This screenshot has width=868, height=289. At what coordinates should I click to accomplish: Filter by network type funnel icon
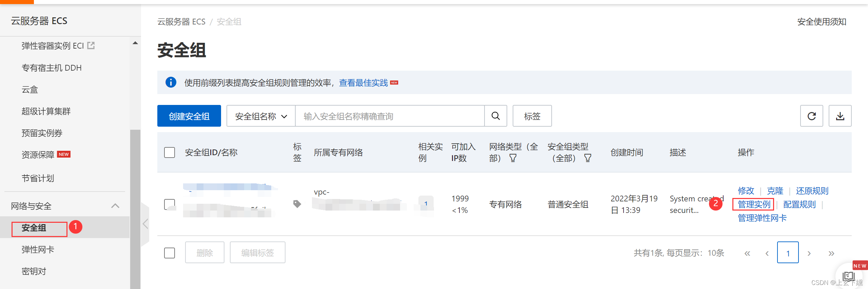click(x=513, y=158)
